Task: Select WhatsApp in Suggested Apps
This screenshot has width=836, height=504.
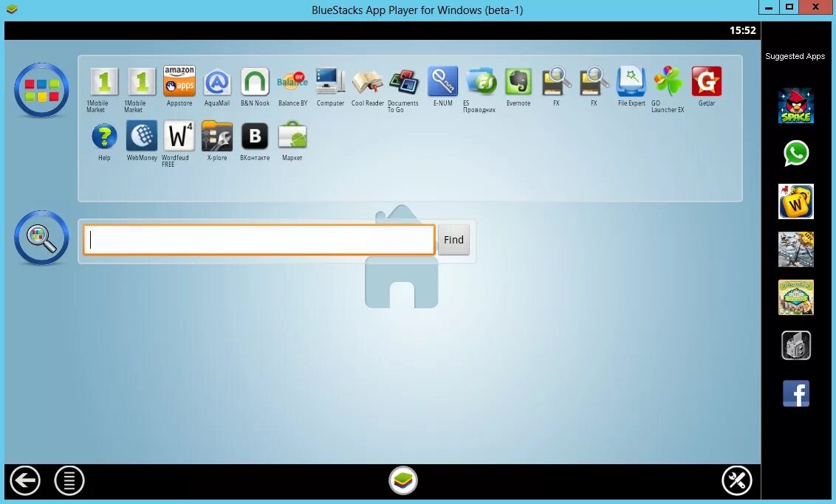Action: point(796,153)
